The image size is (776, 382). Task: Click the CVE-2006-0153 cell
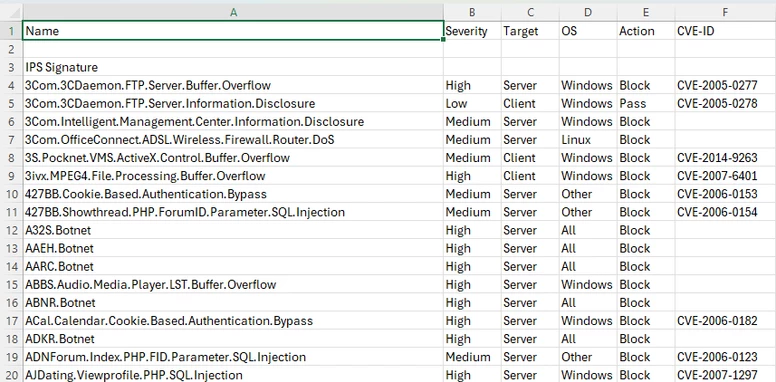pos(725,194)
